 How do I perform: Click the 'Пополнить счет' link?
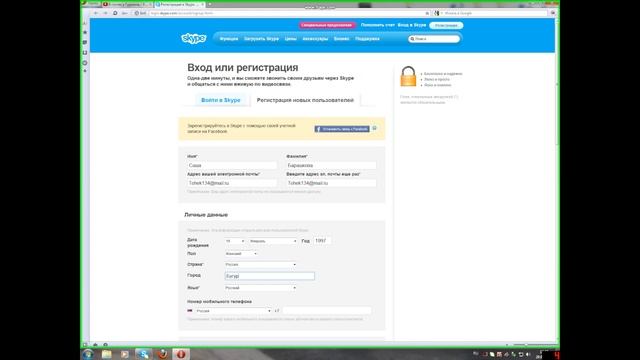coord(378,25)
